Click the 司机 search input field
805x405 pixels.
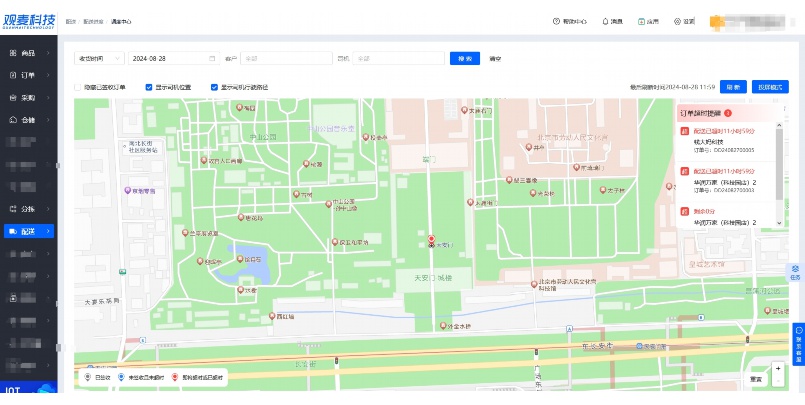(x=398, y=59)
